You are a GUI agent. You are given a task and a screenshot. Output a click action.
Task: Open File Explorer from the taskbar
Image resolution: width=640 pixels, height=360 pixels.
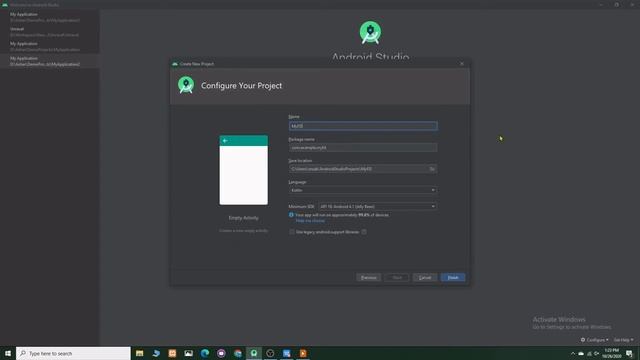click(140, 353)
